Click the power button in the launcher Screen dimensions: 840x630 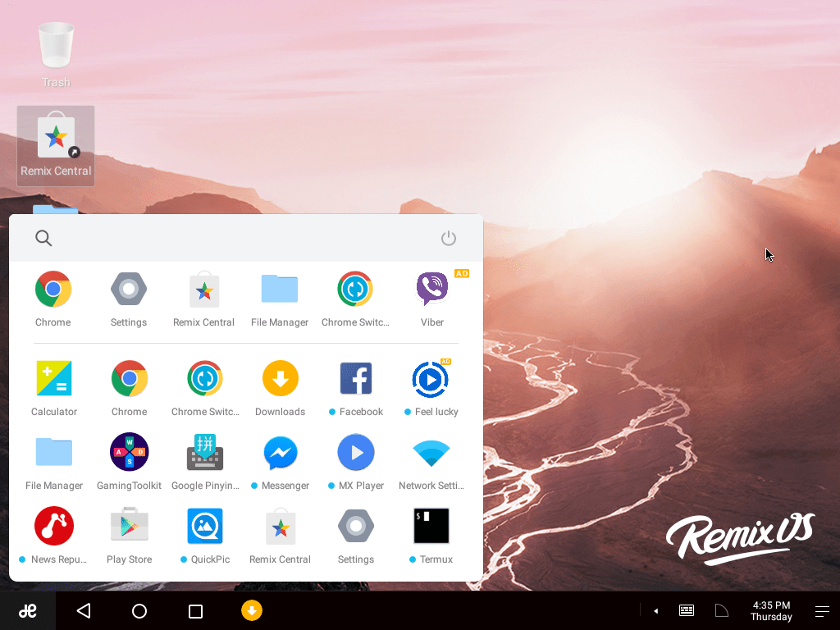coord(449,238)
